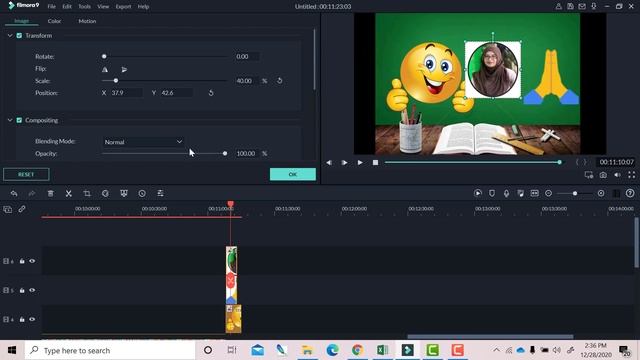Click the green screen icon in toolbar
The height and width of the screenshot is (360, 640).
click(124, 193)
